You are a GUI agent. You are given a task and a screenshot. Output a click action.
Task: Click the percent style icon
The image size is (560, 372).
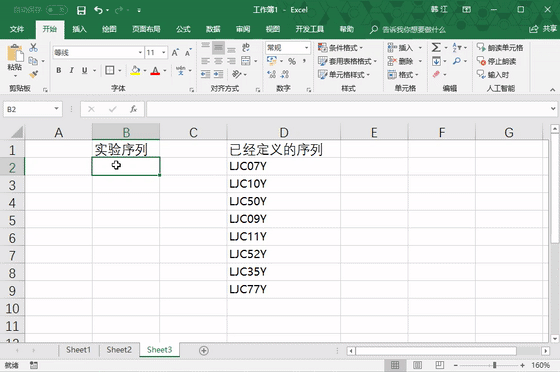point(292,61)
